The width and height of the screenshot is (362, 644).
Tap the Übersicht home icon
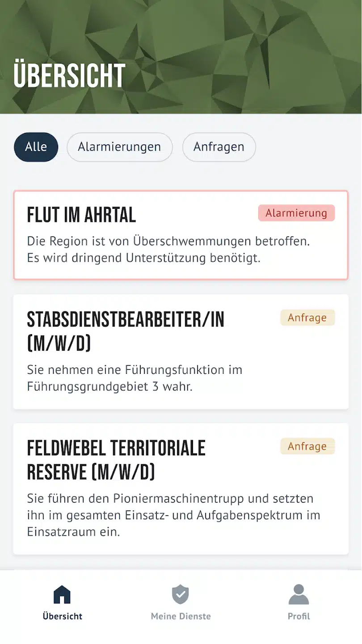[62, 595]
